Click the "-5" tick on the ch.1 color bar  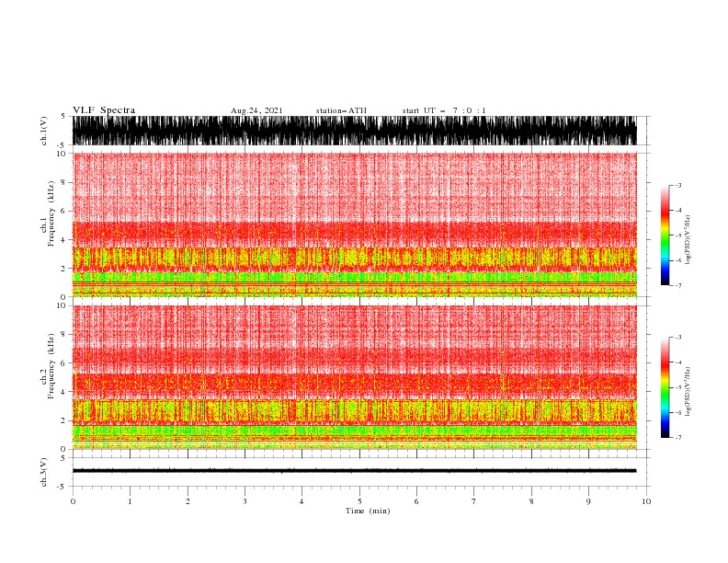pyautogui.click(x=677, y=236)
